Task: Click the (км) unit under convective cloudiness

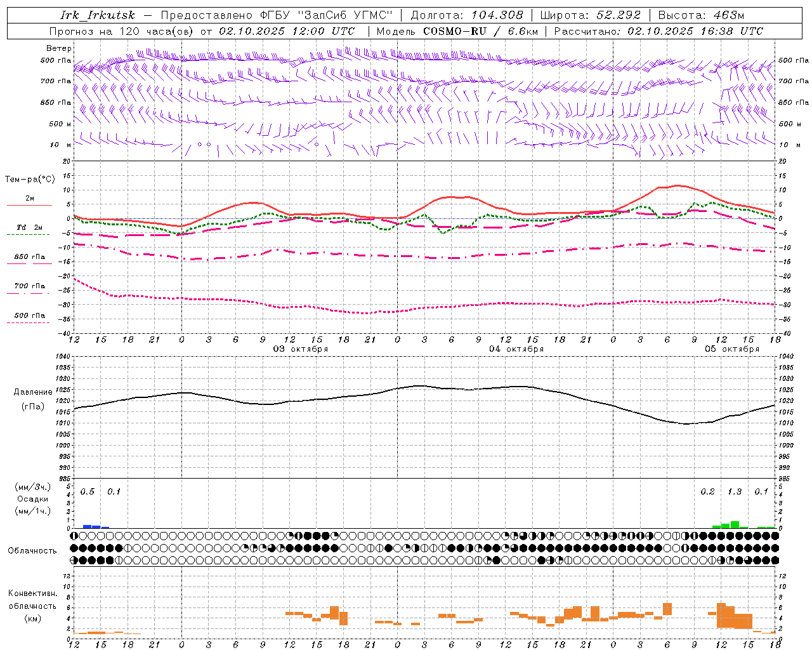Action: click(x=33, y=618)
